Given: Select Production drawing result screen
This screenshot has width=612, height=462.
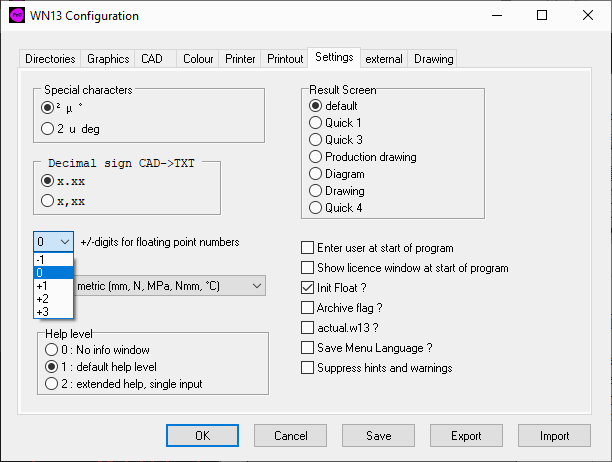Looking at the screenshot, I should tap(316, 157).
